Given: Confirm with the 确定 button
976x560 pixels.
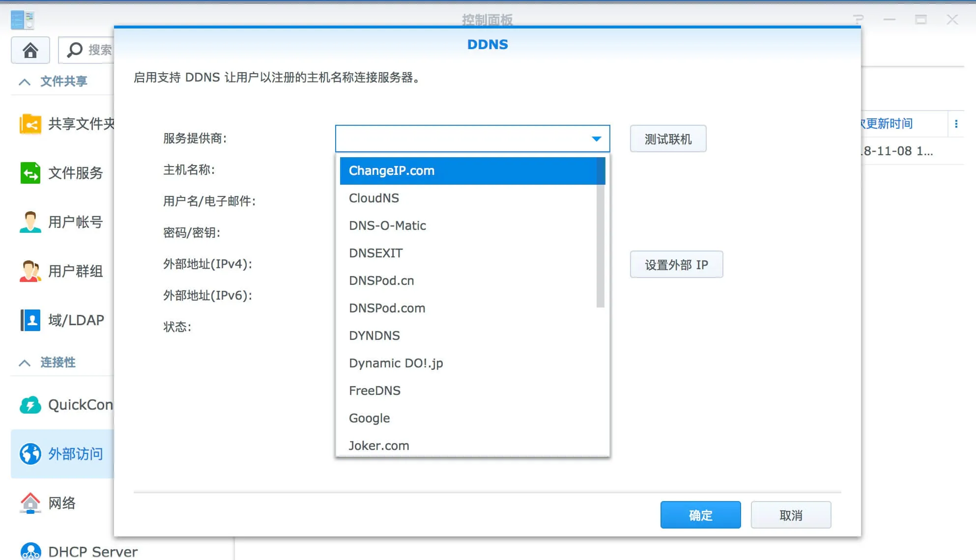Looking at the screenshot, I should point(700,515).
